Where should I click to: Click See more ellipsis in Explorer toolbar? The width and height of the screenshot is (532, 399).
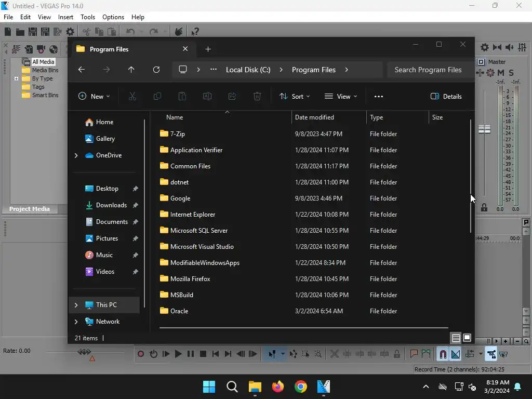pyautogui.click(x=379, y=96)
